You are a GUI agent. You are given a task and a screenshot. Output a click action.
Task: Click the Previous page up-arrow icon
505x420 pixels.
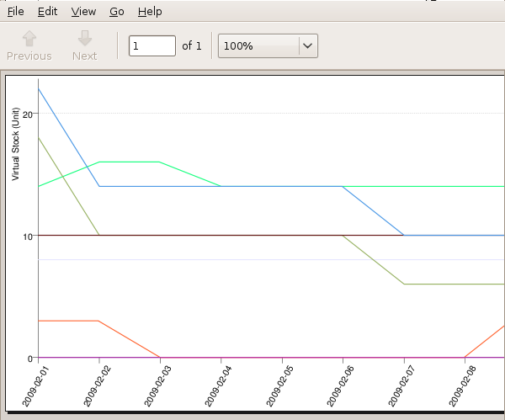point(29,38)
